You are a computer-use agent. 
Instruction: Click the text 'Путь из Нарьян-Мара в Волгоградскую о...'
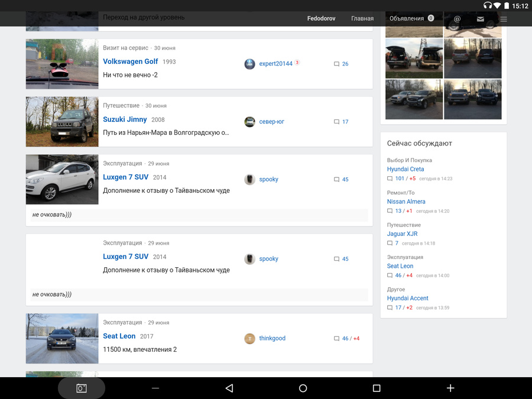pos(166,132)
